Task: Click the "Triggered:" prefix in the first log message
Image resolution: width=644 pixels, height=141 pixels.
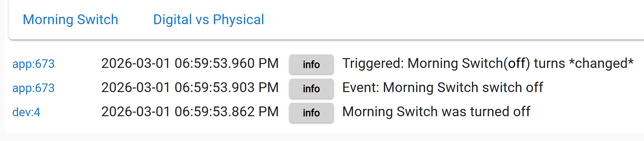Action: pos(373,64)
